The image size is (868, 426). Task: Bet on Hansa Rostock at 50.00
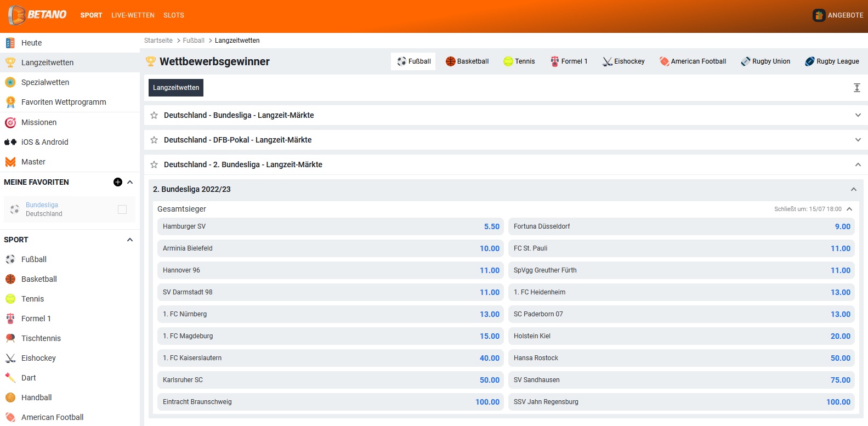point(682,358)
